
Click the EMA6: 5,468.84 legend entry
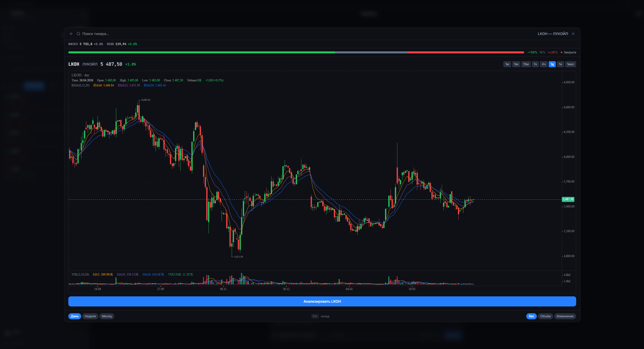(x=104, y=85)
